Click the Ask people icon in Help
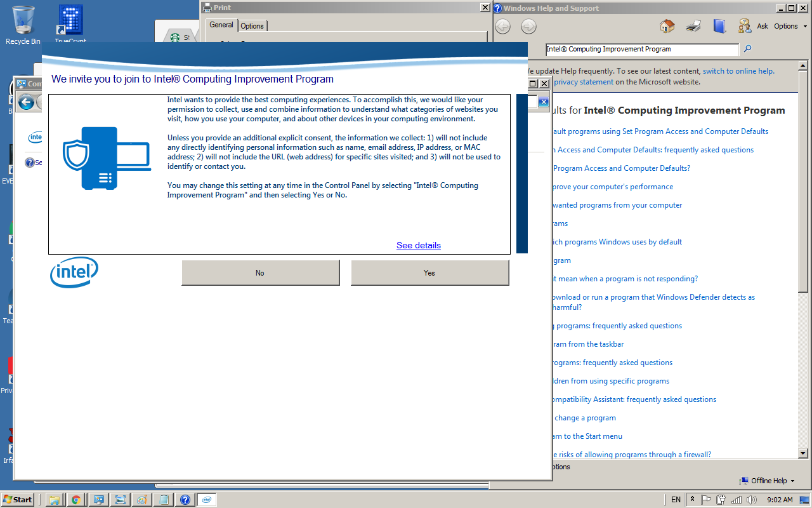The image size is (812, 508). 745,26
